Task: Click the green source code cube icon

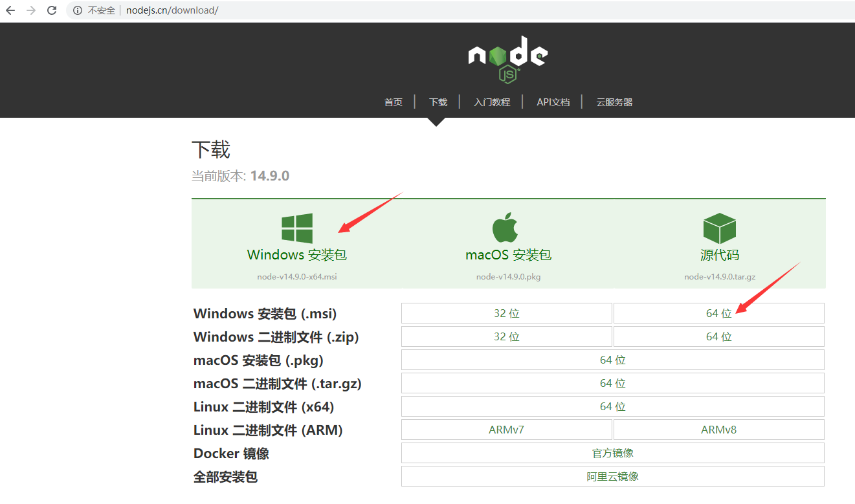Action: 720,228
